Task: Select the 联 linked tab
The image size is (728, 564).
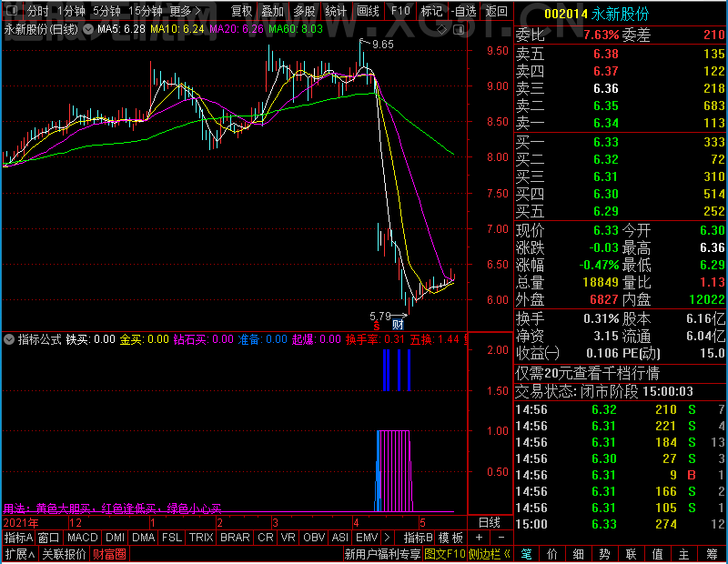Action: [x=631, y=554]
